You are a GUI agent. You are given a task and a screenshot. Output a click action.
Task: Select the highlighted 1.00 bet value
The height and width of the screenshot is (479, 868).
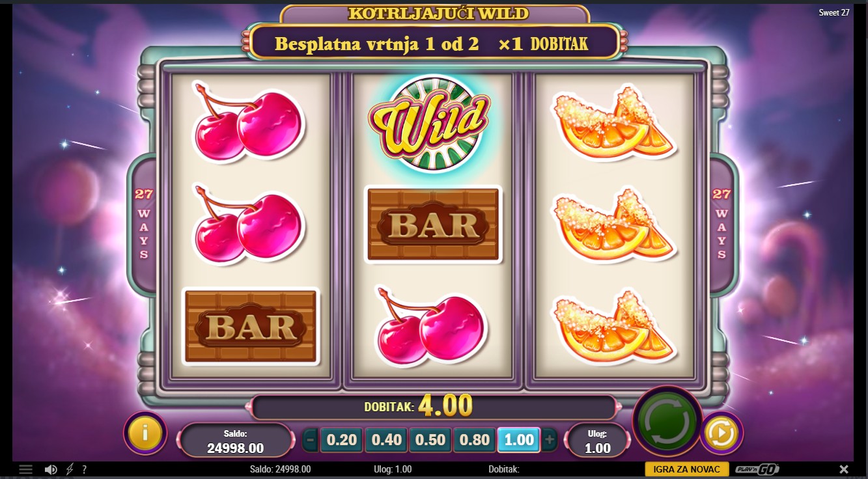519,440
